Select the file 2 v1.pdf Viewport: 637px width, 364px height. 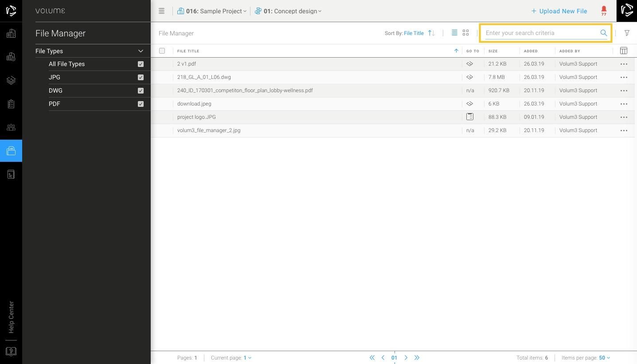coord(187,64)
